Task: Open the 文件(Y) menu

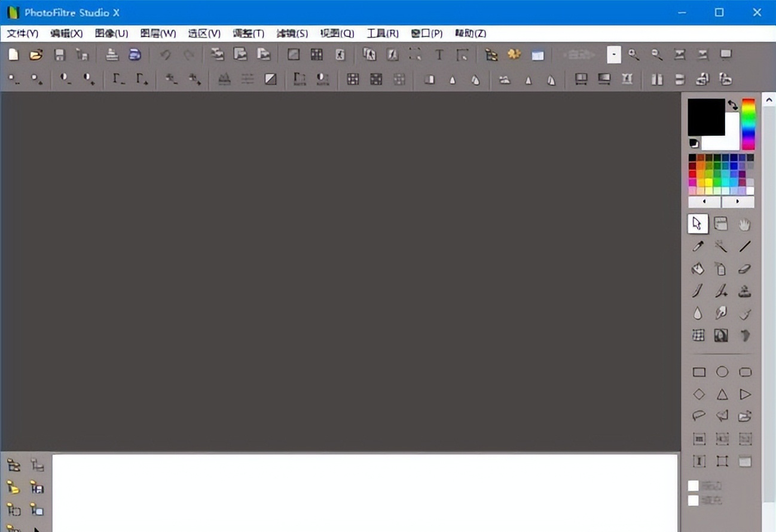Action: [22, 33]
